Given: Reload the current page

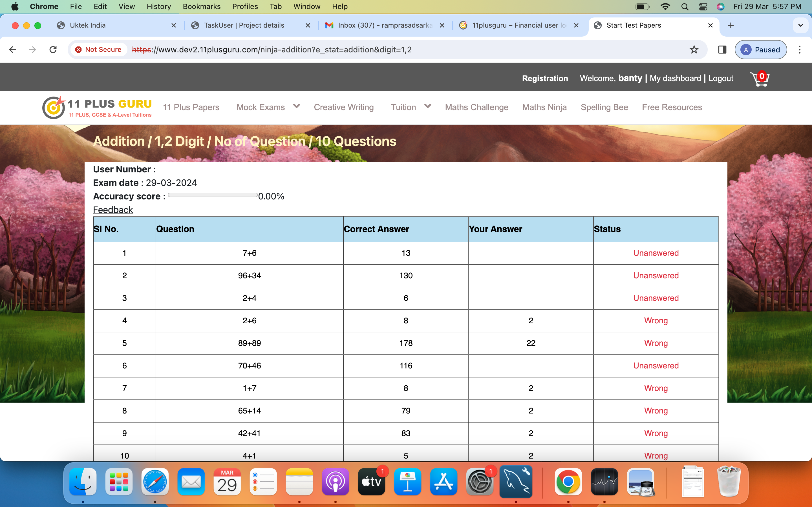Looking at the screenshot, I should 53,50.
